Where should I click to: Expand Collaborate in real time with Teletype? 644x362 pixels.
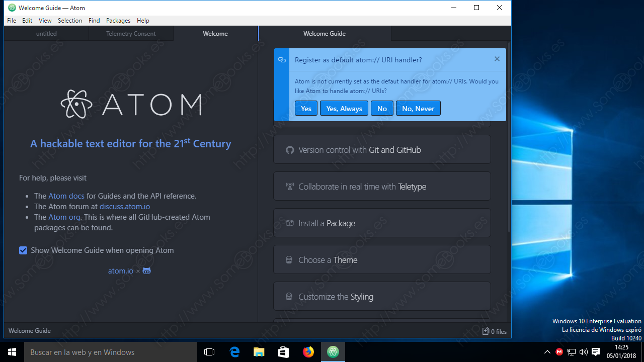click(x=382, y=186)
